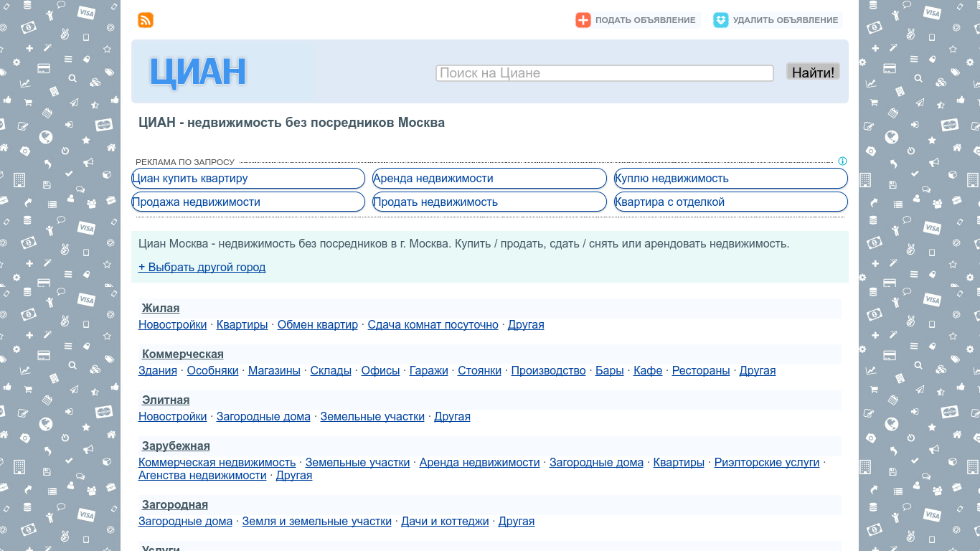This screenshot has height=551, width=980.
Task: Open Здания link
Action: (x=158, y=371)
